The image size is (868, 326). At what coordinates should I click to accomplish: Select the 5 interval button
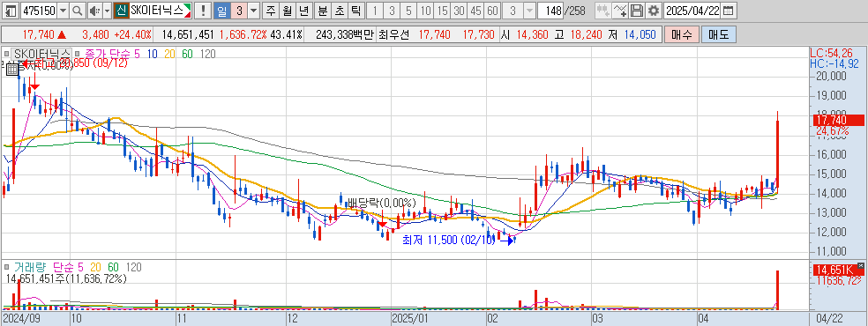(408, 10)
